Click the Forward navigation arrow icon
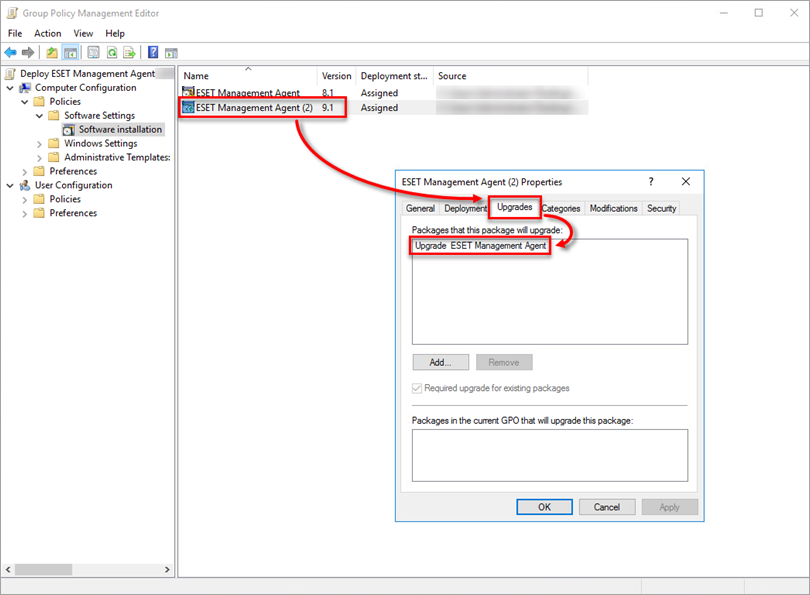This screenshot has height=595, width=810. (28, 52)
